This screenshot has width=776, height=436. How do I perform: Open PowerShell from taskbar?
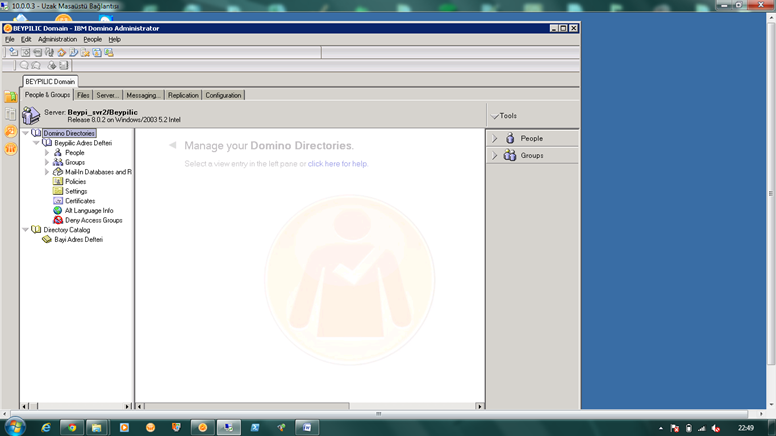[255, 427]
